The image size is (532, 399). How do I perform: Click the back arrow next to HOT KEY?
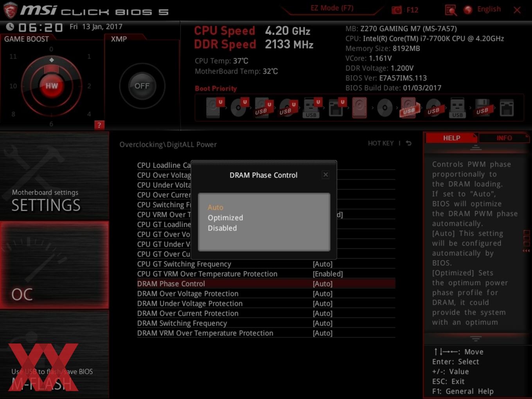[408, 143]
